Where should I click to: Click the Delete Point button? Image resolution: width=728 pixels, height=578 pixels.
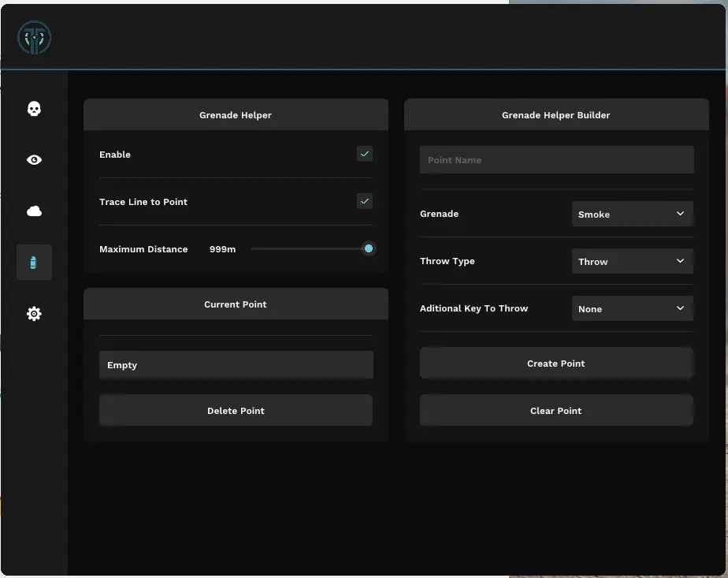point(236,411)
